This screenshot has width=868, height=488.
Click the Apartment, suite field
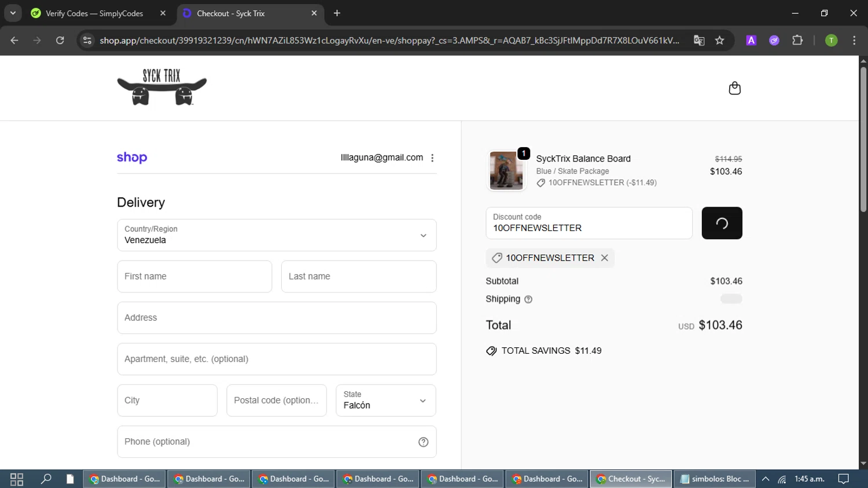pyautogui.click(x=277, y=359)
